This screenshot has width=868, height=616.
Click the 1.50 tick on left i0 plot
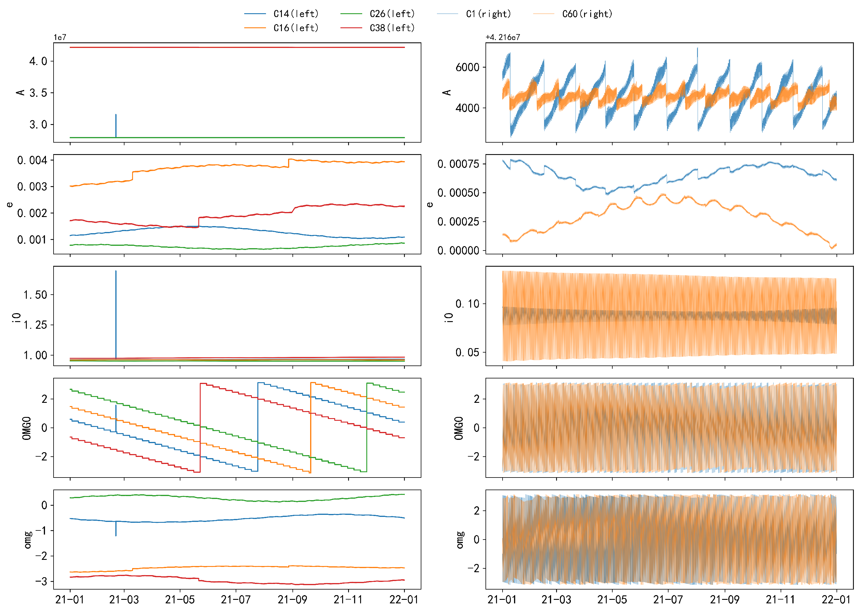point(35,295)
